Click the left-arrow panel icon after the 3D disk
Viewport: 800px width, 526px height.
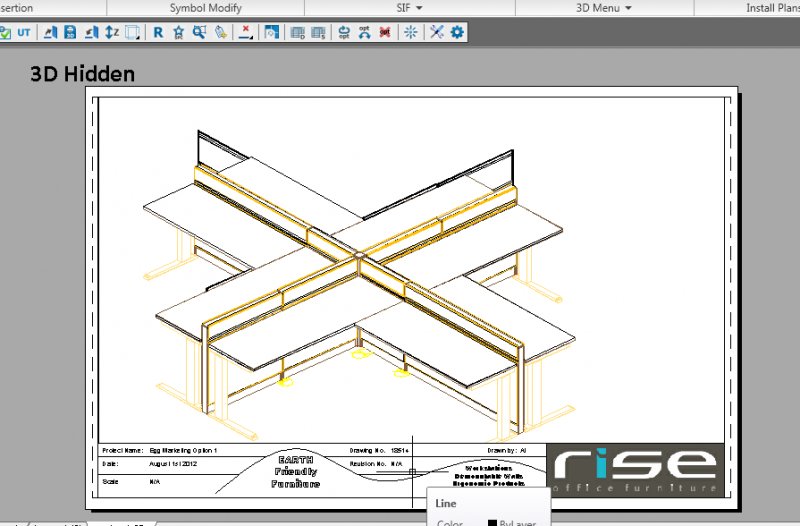point(91,33)
